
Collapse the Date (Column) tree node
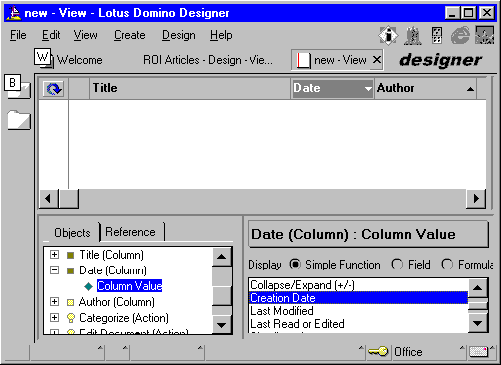click(54, 270)
